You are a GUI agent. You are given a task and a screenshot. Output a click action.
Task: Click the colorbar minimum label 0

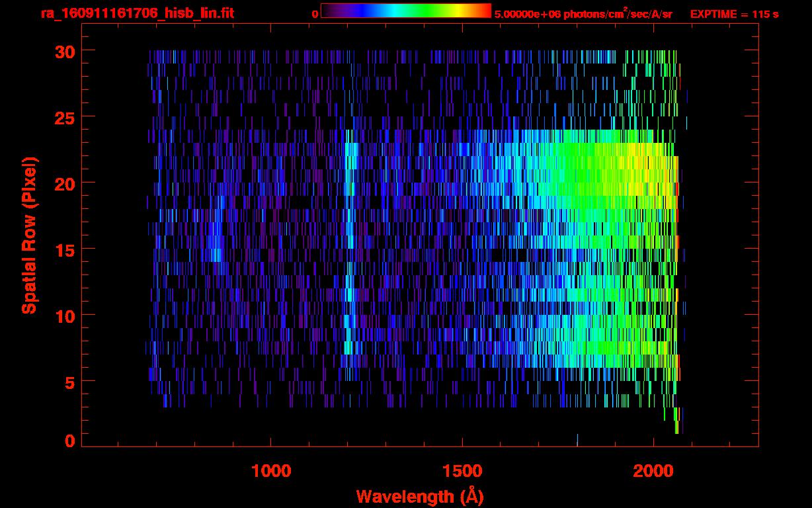coord(315,14)
